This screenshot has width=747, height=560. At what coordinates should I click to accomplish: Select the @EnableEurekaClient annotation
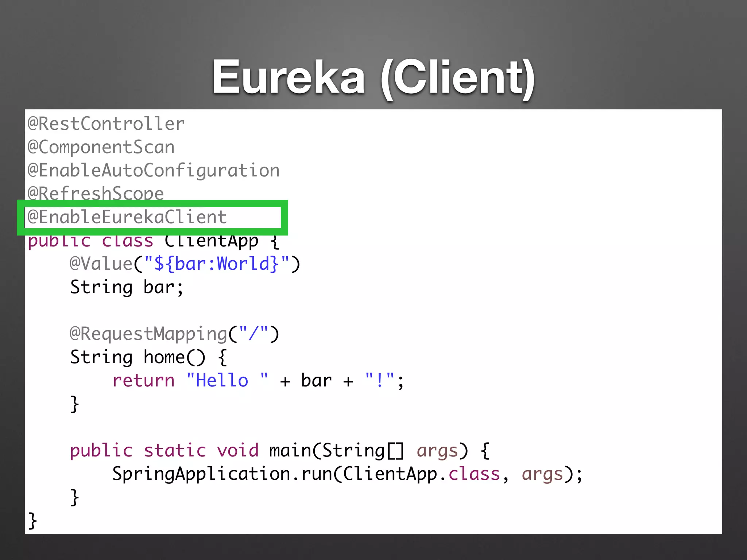(127, 217)
